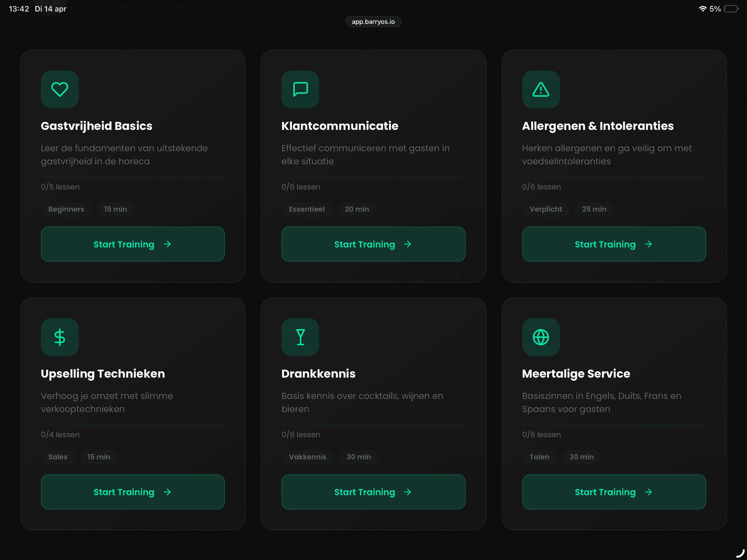Click the Wi-Fi status icon
The height and width of the screenshot is (560, 747).
702,9
